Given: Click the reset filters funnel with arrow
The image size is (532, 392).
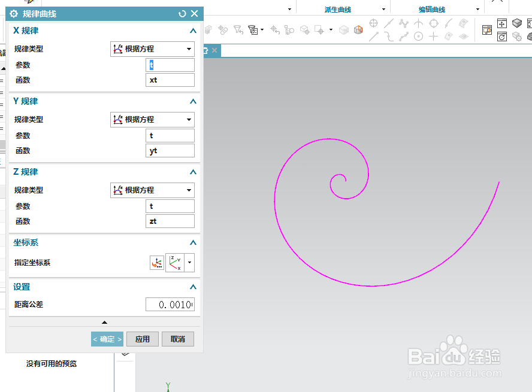Looking at the screenshot, I should tap(238, 30).
